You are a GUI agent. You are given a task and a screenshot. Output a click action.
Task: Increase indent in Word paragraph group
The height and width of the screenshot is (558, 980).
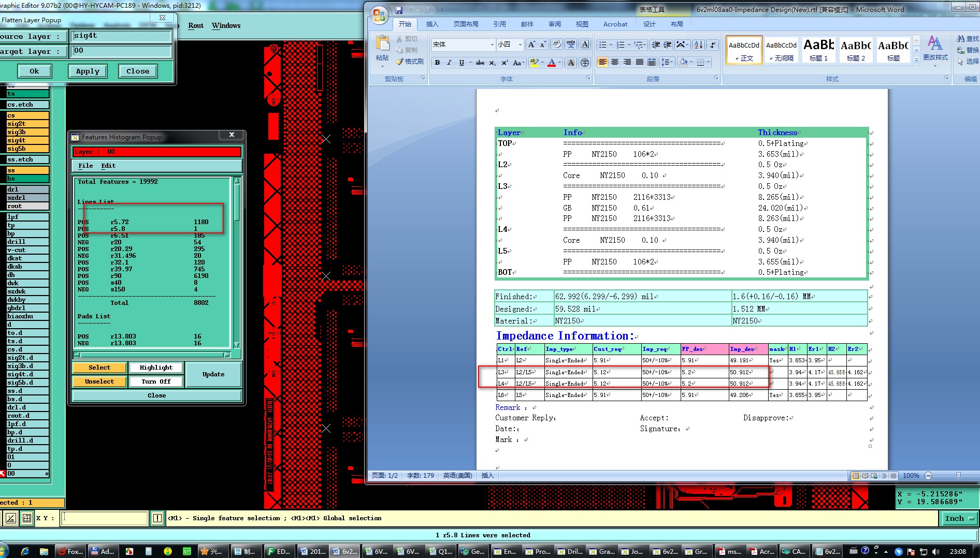pyautogui.click(x=668, y=45)
